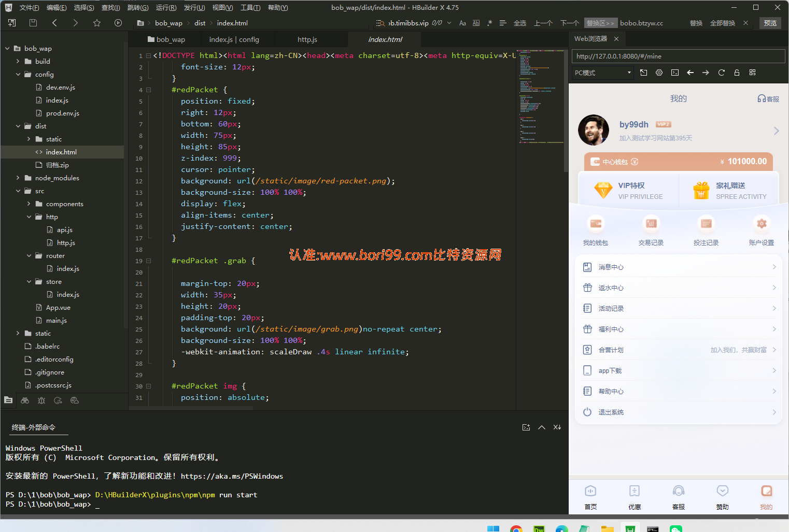Image resolution: width=789 pixels, height=532 pixels.
Task: Fold the #redPacket block at line 4
Action: click(x=149, y=90)
